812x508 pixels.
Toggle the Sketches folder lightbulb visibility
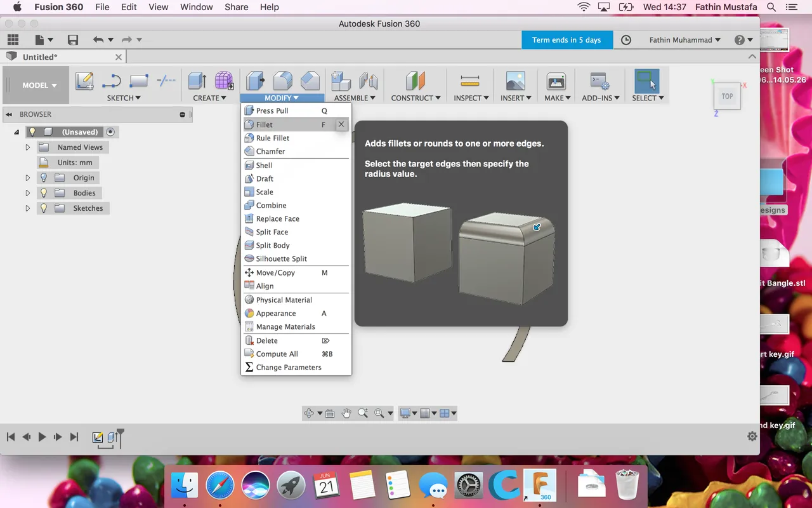(x=44, y=208)
